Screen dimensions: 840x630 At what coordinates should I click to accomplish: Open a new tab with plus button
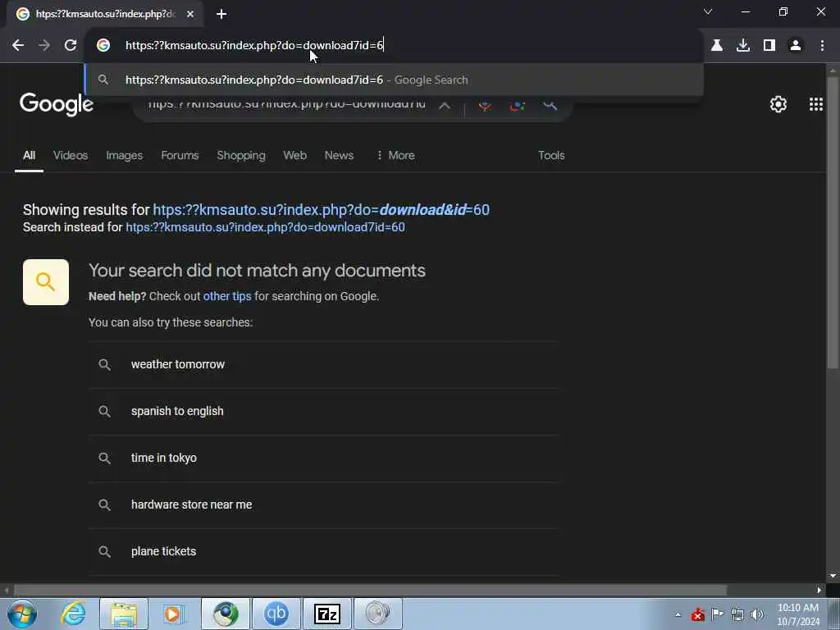221,14
